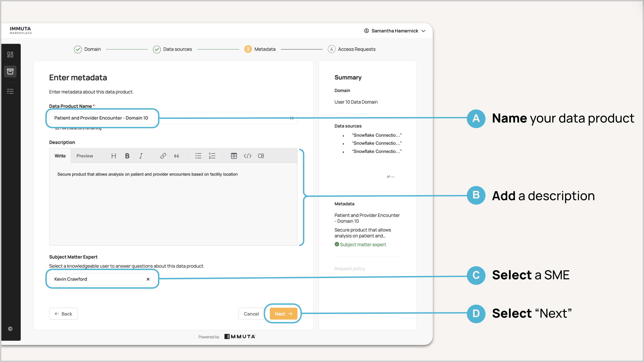Insert a table into the description
This screenshot has width=644, height=362.
pyautogui.click(x=234, y=156)
